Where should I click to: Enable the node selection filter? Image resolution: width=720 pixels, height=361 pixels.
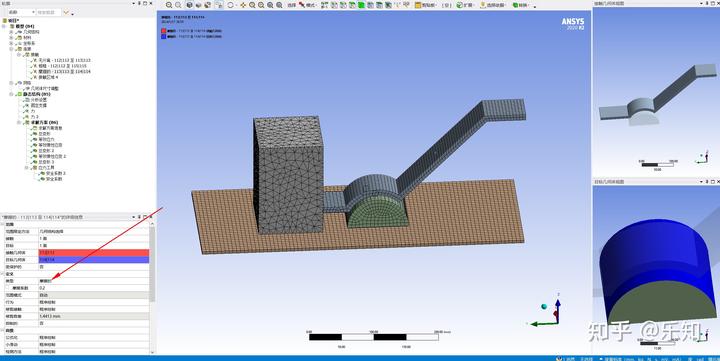(x=371, y=5)
